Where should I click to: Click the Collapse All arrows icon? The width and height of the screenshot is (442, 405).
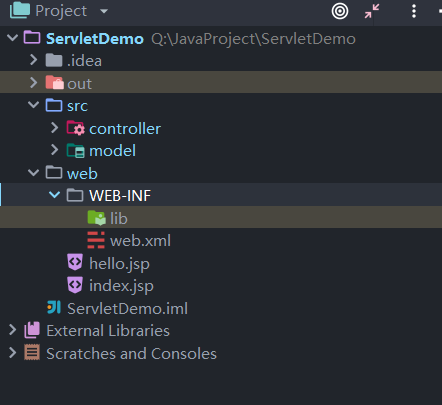pos(372,11)
